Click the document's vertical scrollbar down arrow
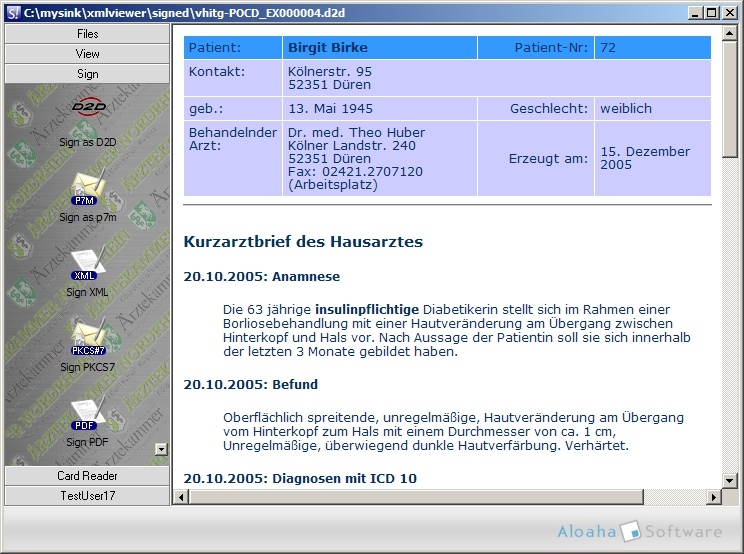Image resolution: width=744 pixels, height=554 pixels. point(730,482)
